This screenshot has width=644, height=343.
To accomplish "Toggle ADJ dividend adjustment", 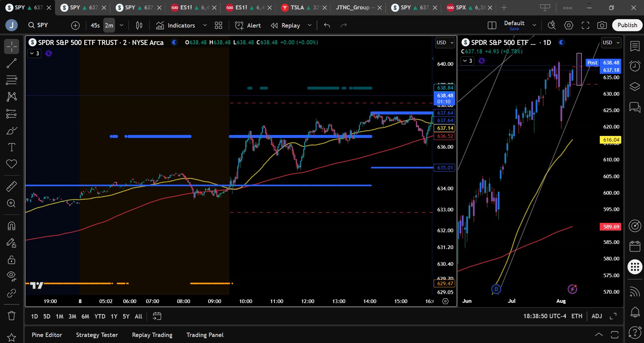I will coord(597,316).
